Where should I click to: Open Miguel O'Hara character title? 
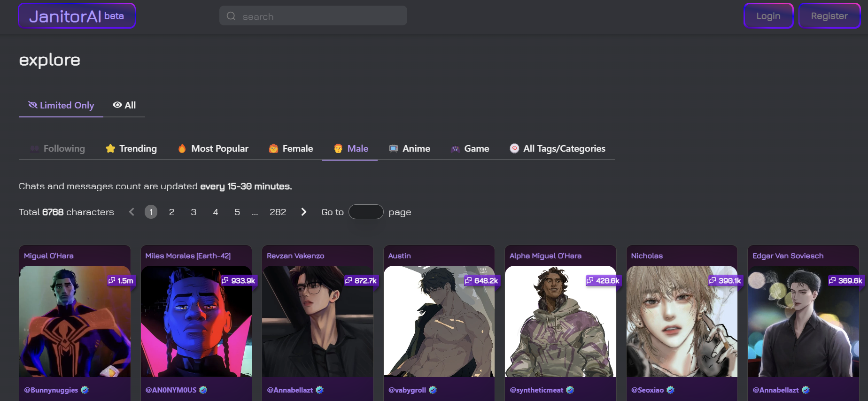(49, 256)
